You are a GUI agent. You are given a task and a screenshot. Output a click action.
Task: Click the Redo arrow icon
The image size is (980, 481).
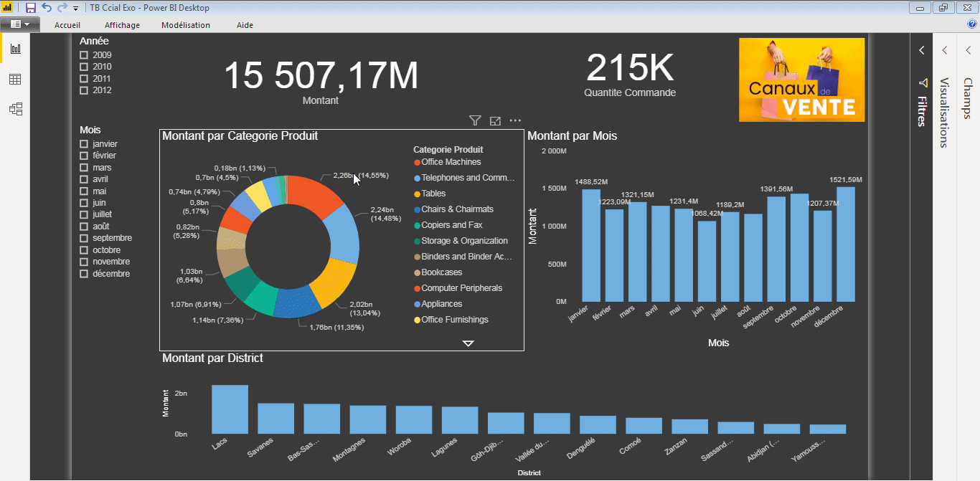(62, 8)
